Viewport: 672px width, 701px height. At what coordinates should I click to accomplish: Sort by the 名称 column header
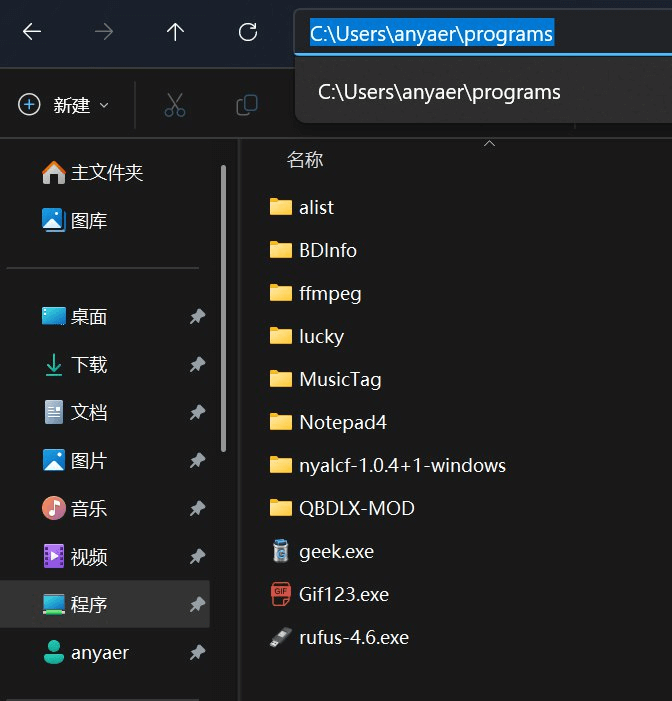tap(305, 160)
